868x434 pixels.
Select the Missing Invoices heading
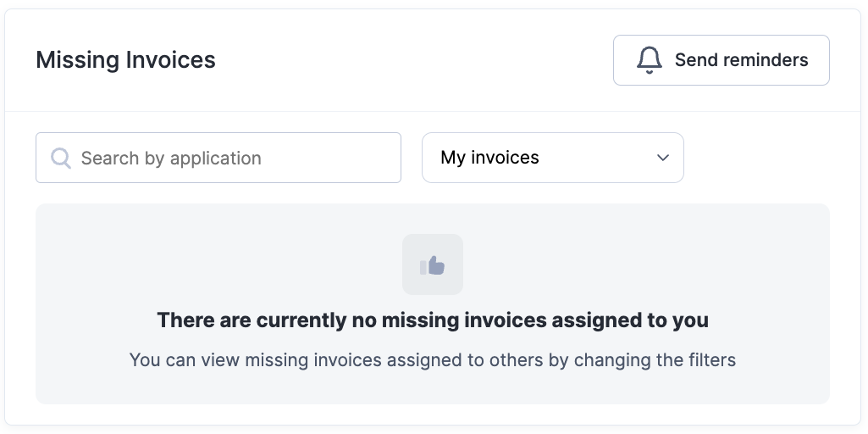coord(125,60)
